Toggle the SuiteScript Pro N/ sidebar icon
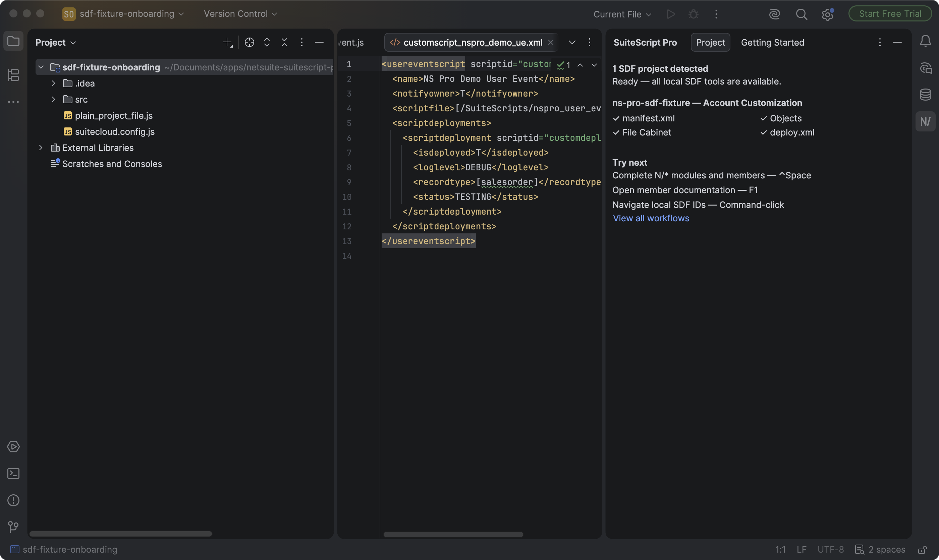This screenshot has width=939, height=560. tap(925, 121)
